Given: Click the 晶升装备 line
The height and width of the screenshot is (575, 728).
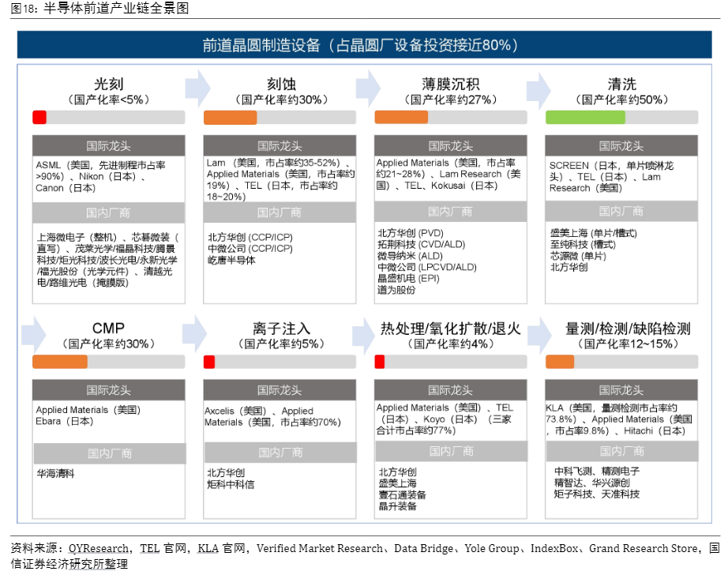Looking at the screenshot, I should coord(398,506).
